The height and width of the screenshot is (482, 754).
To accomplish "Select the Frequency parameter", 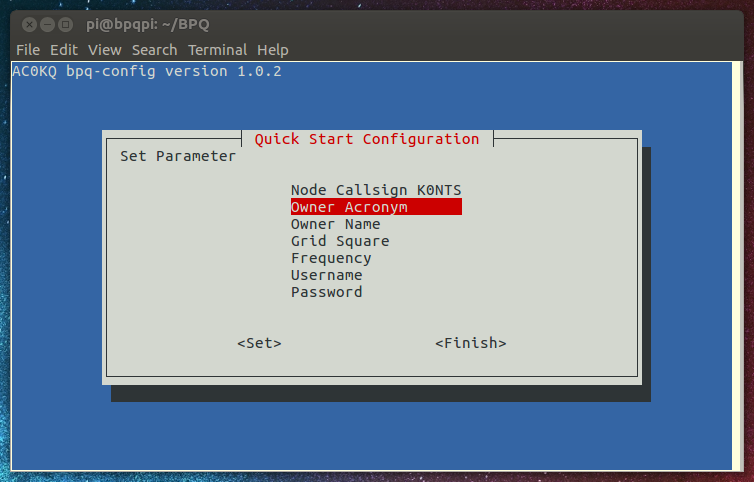I will coord(331,258).
